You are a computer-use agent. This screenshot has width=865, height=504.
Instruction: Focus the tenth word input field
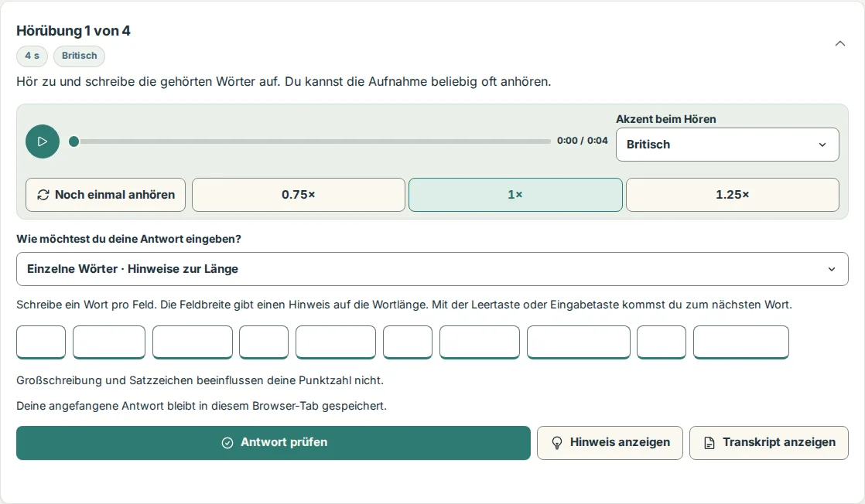tap(741, 342)
